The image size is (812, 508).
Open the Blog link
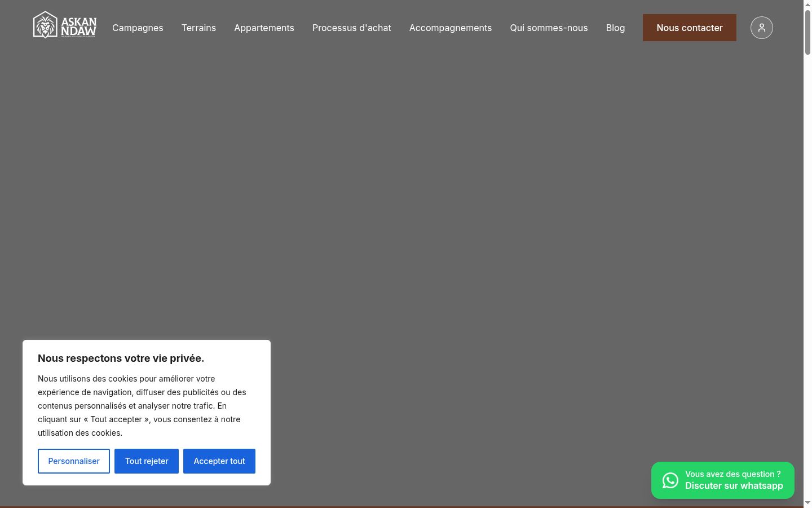[615, 28]
